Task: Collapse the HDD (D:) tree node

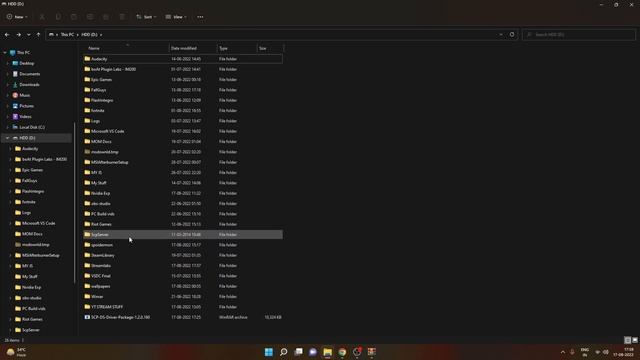Action: tap(7, 138)
